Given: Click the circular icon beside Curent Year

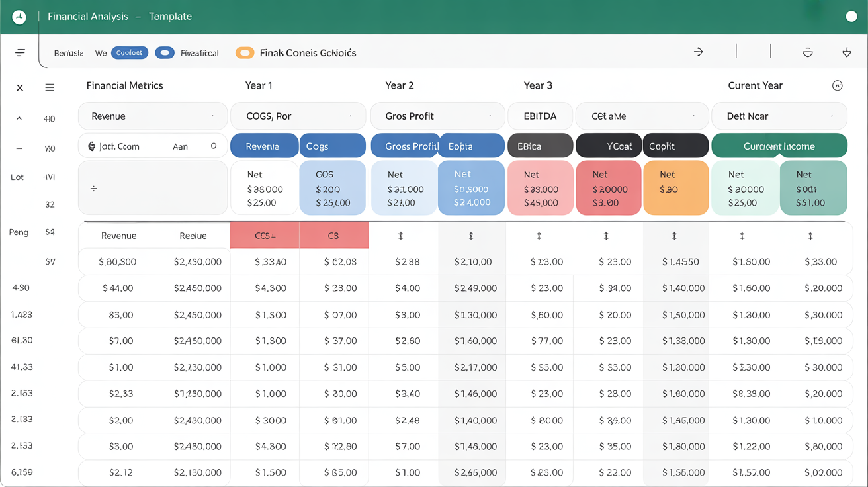Looking at the screenshot, I should pyautogui.click(x=838, y=85).
